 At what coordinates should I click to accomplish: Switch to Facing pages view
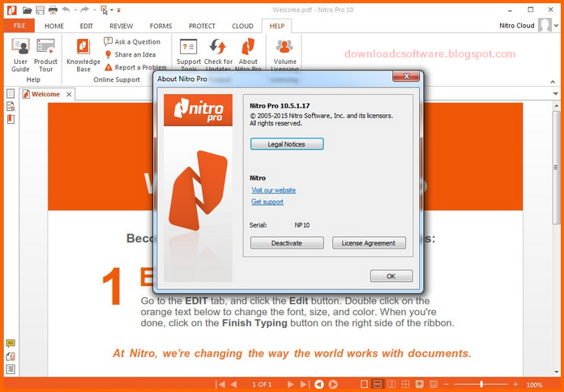[391, 384]
